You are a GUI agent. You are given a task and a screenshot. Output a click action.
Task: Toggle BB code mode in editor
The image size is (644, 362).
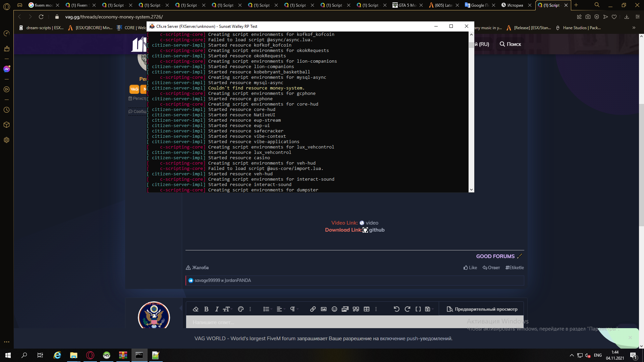click(418, 309)
